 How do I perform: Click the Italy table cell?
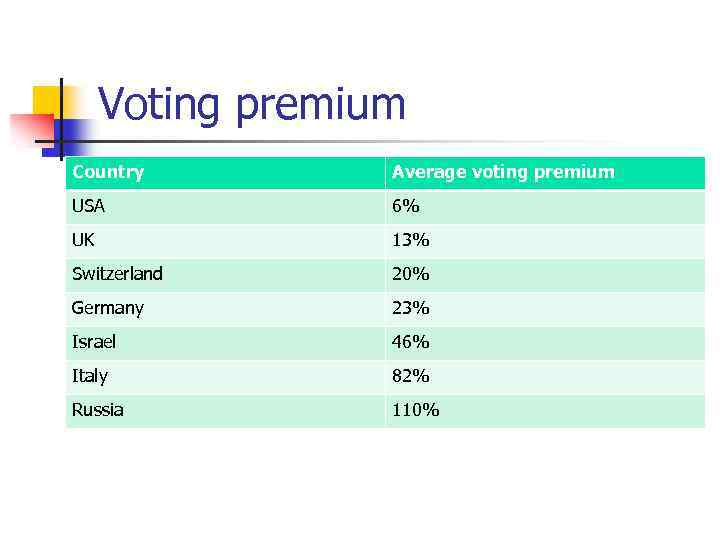point(90,376)
